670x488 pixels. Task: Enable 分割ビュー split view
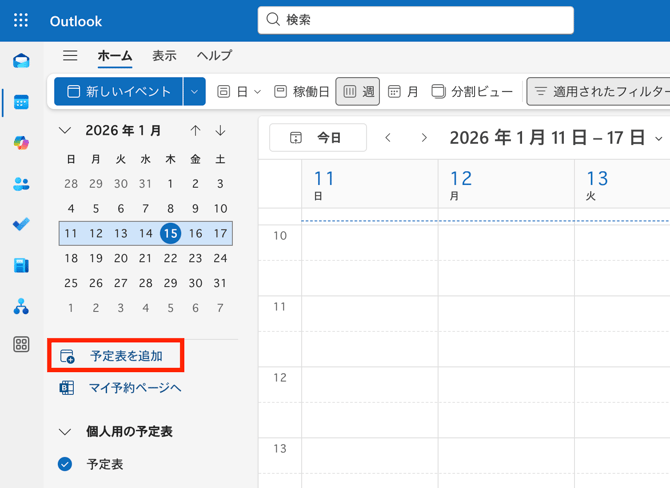[472, 91]
